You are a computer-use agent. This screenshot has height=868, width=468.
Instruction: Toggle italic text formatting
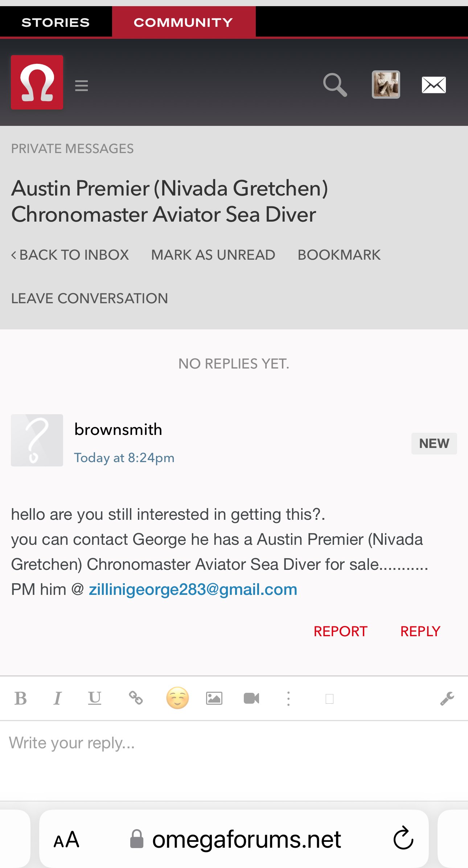pyautogui.click(x=57, y=698)
